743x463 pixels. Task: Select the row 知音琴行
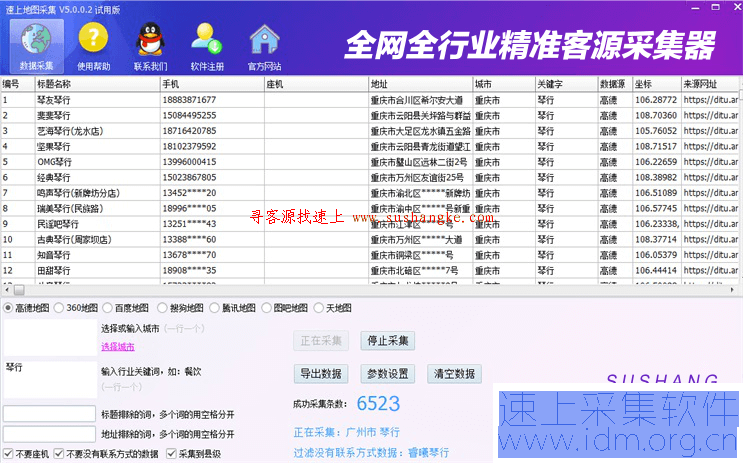coord(370,255)
